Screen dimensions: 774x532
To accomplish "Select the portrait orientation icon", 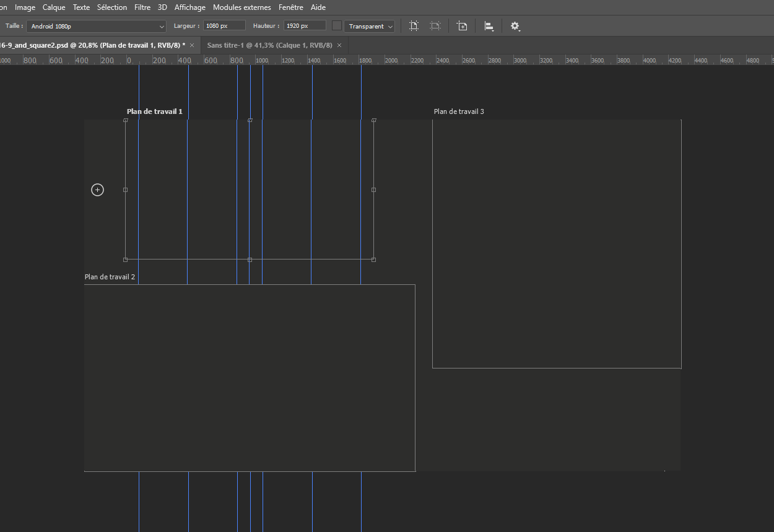I will coord(414,26).
